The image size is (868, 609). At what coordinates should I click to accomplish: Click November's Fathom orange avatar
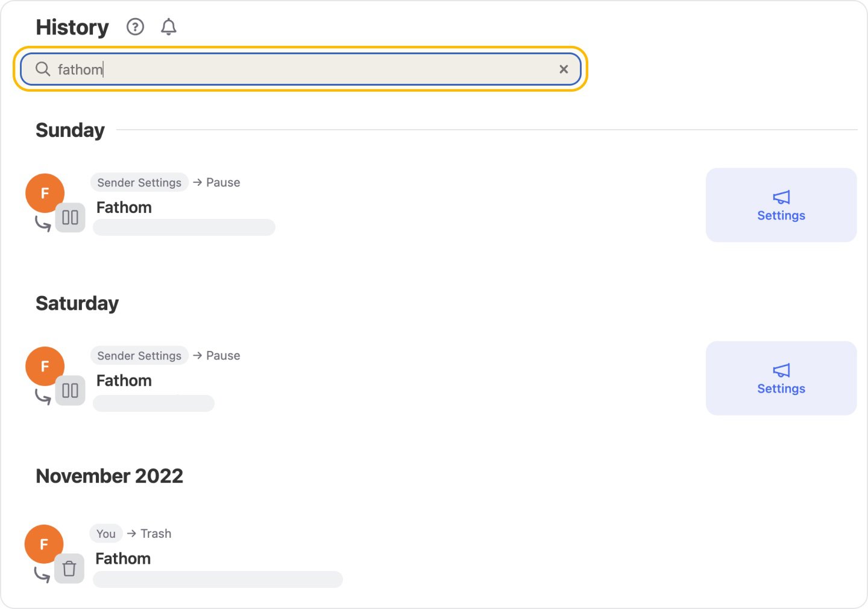click(x=44, y=544)
